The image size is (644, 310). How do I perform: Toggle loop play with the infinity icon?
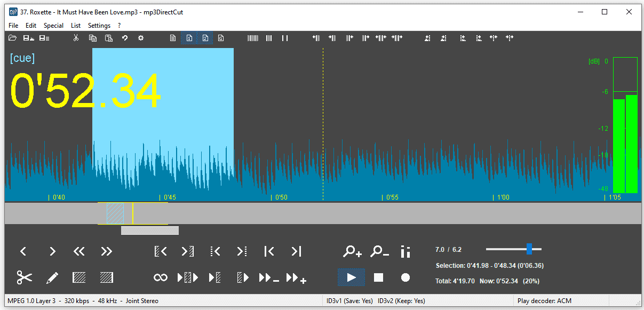161,277
